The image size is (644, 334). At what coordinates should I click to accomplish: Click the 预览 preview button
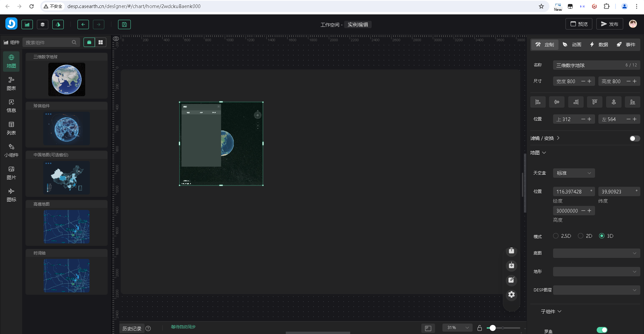click(579, 24)
